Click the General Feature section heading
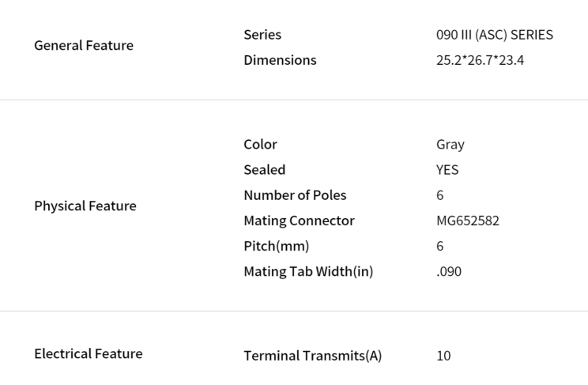 click(84, 45)
